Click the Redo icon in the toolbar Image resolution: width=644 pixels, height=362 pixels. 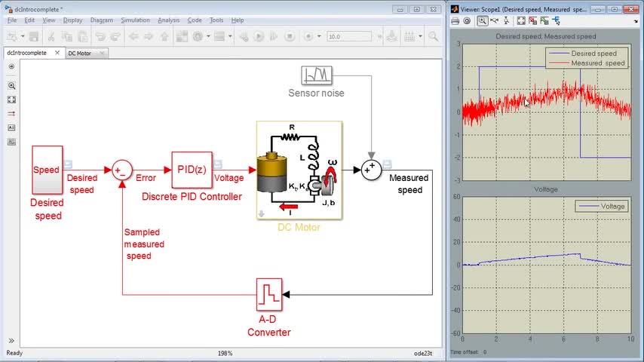click(x=115, y=36)
